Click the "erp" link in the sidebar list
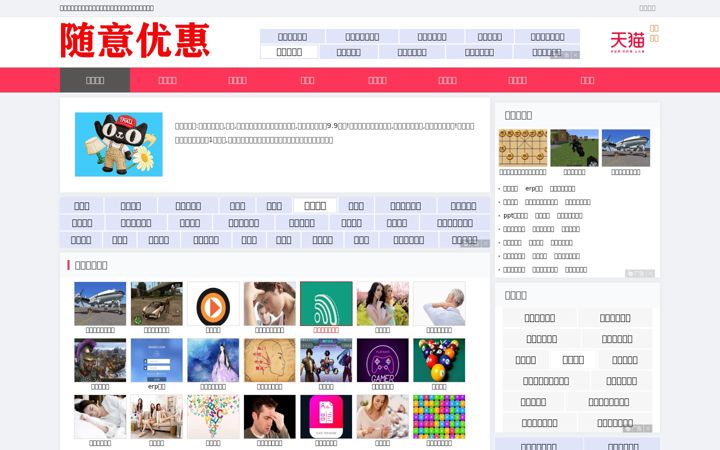Viewport: 720px width, 450px height. [534, 189]
